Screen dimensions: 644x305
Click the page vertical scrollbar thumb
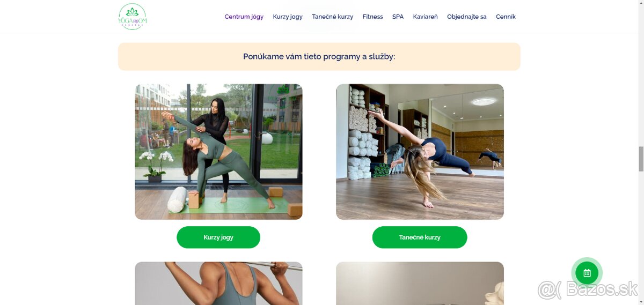point(640,159)
